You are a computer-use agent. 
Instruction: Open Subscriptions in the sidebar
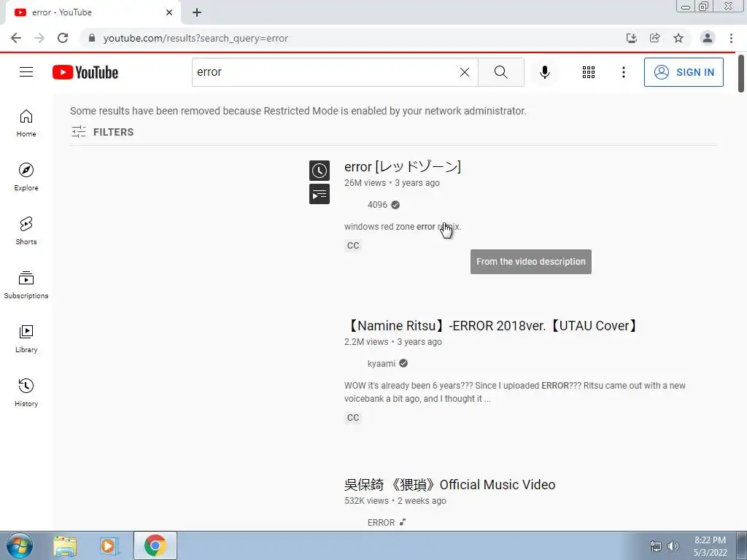pos(26,285)
